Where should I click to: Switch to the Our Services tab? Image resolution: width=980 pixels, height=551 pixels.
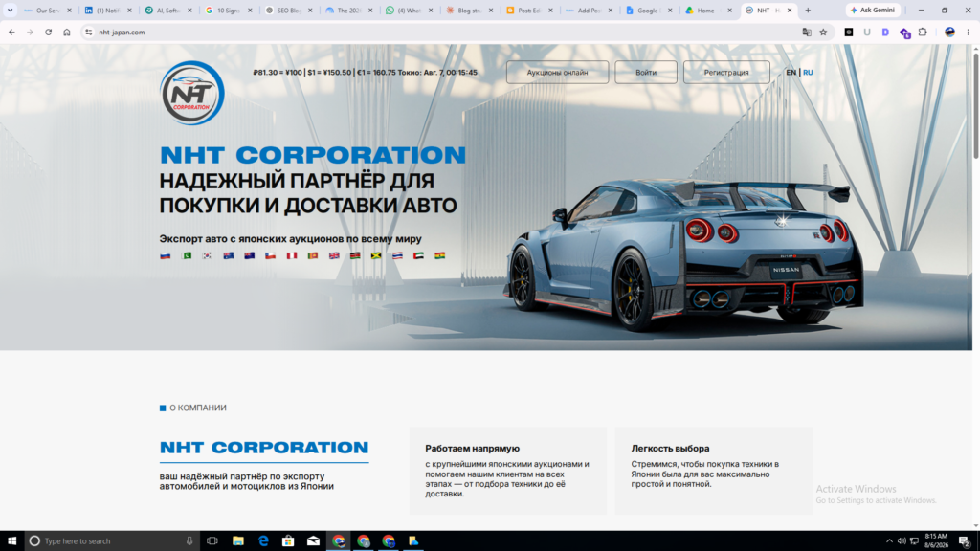click(48, 10)
